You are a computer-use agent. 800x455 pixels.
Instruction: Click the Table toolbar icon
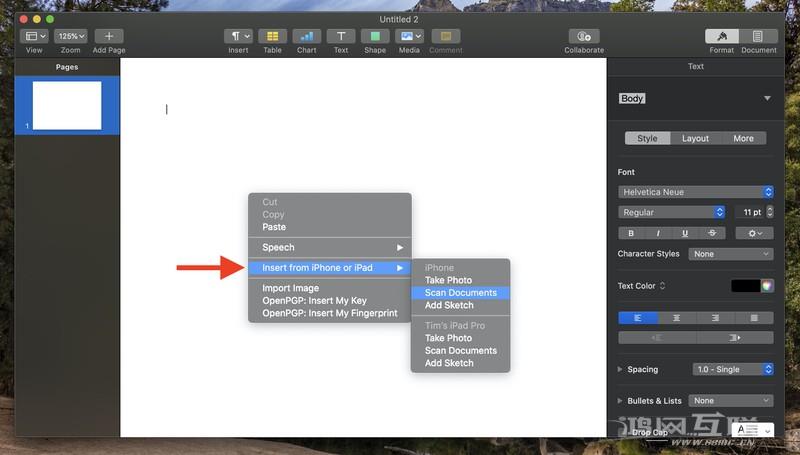272,36
